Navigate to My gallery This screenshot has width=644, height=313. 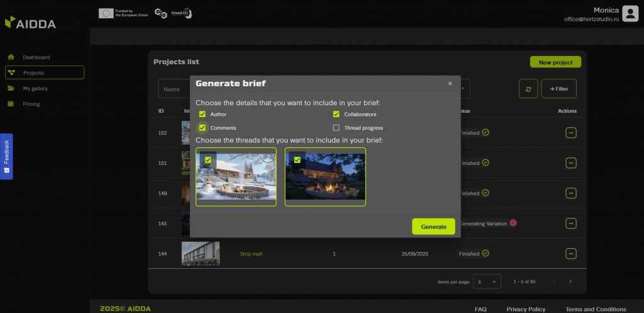click(x=35, y=89)
